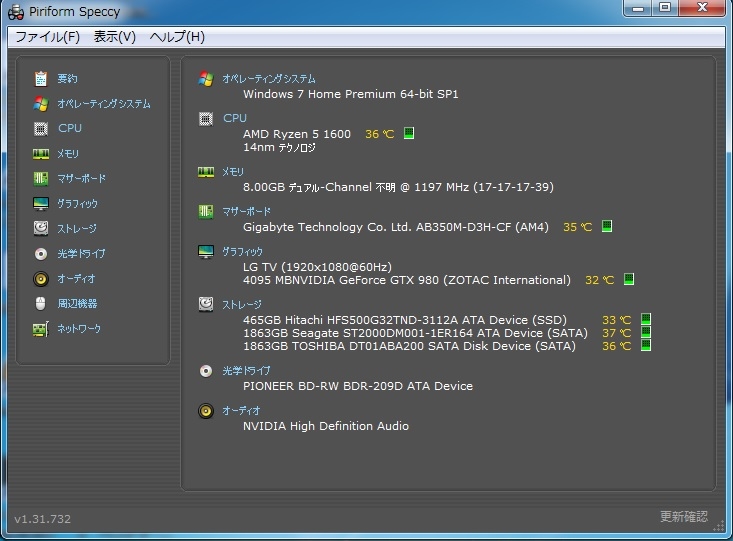Open the ストレージ heading link in summary
Viewport: 733px width, 541px height.
(242, 305)
